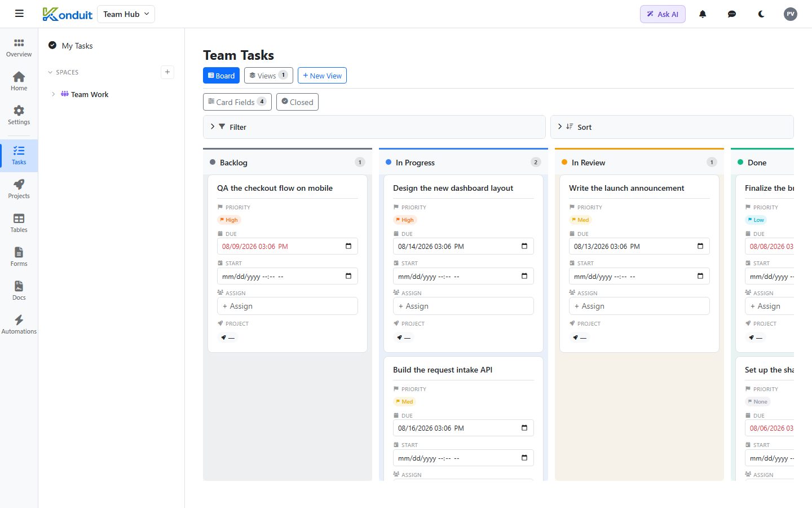Click the Backlog column header
This screenshot has width=812, height=508.
tap(288, 163)
